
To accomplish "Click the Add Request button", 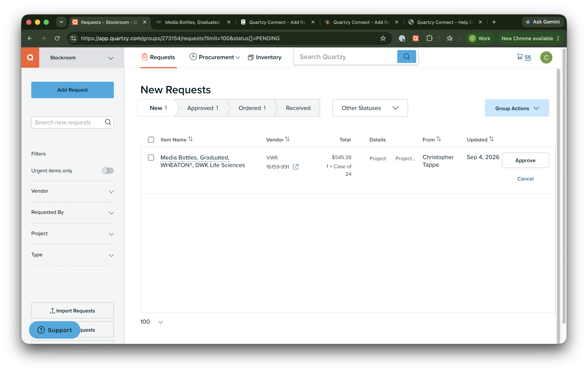I will pyautogui.click(x=73, y=90).
